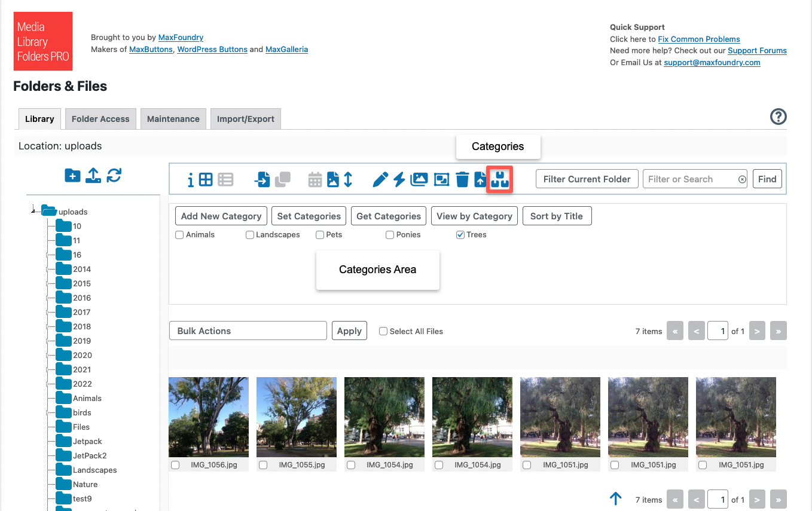Select the IMG_1056.jpg thumbnail
This screenshot has height=511, width=812.
click(x=208, y=417)
